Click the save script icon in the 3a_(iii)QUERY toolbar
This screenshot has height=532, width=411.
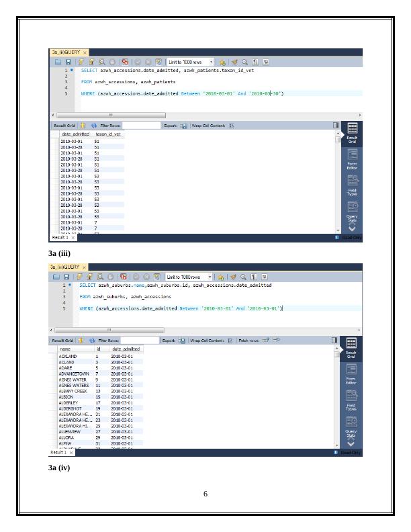(x=66, y=277)
